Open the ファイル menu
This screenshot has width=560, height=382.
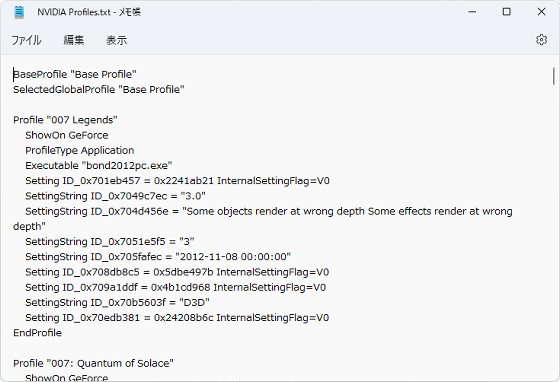coord(26,40)
